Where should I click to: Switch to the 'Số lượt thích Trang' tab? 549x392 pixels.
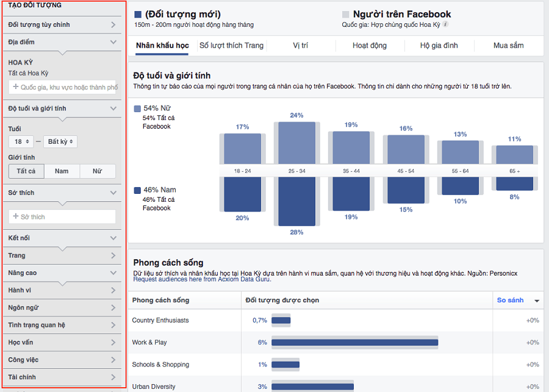point(231,45)
